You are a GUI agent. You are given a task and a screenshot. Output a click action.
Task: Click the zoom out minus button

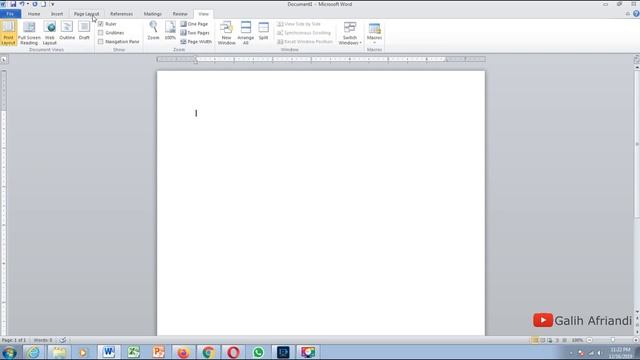(x=589, y=340)
